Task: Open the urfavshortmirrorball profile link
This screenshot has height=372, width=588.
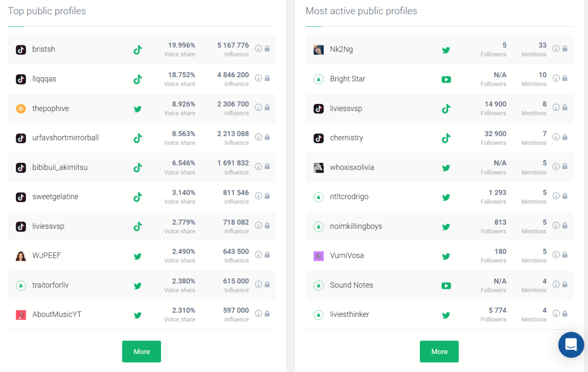Action: [66, 138]
